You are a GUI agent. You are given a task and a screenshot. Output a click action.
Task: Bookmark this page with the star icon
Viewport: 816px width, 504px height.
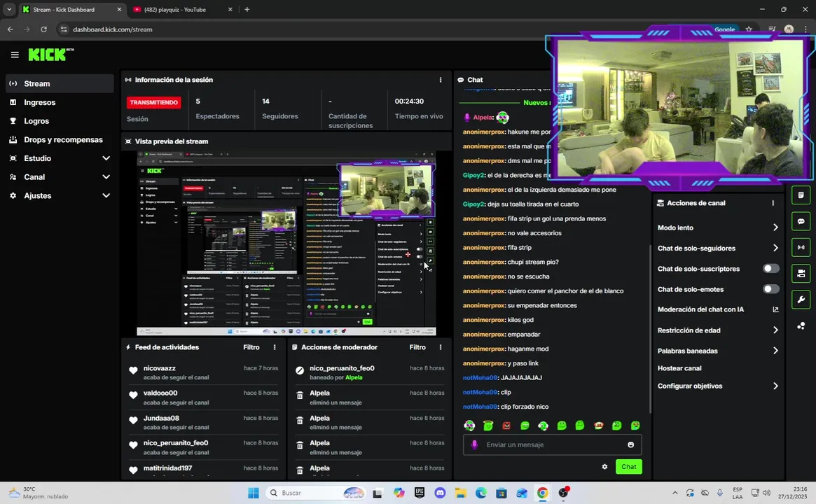click(x=748, y=29)
